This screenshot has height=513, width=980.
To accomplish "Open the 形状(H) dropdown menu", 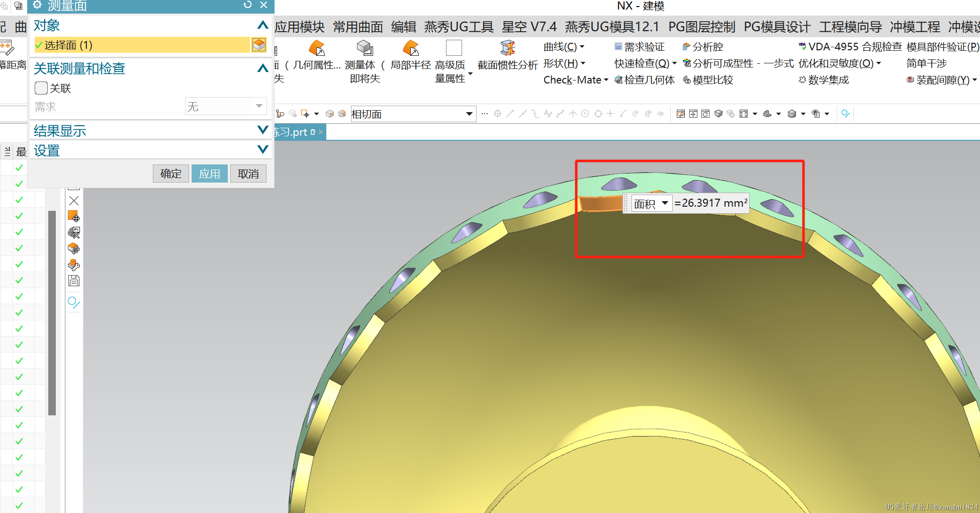I will click(564, 63).
